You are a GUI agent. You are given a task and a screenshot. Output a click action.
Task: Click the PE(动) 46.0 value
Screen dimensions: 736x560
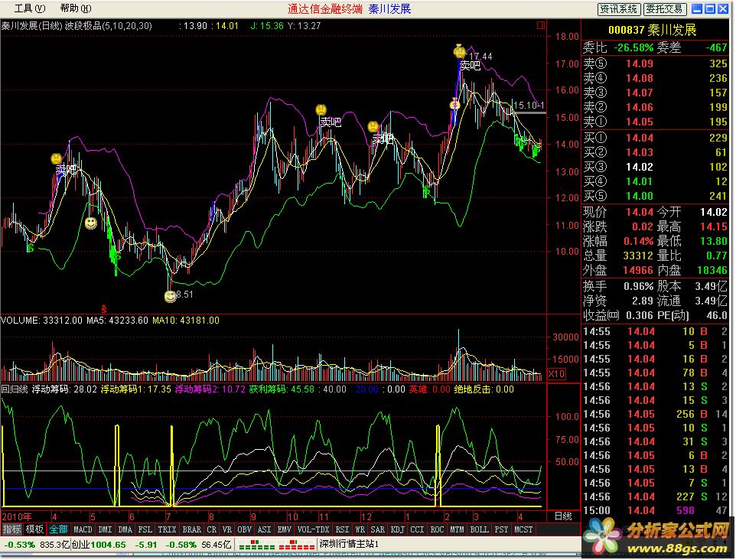tap(718, 315)
